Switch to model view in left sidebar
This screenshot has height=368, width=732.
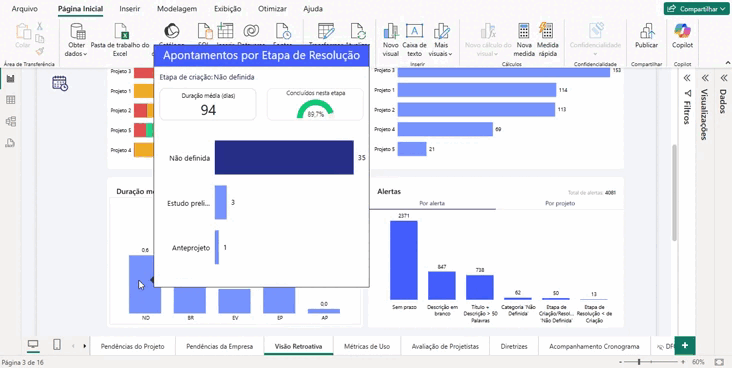tap(10, 121)
